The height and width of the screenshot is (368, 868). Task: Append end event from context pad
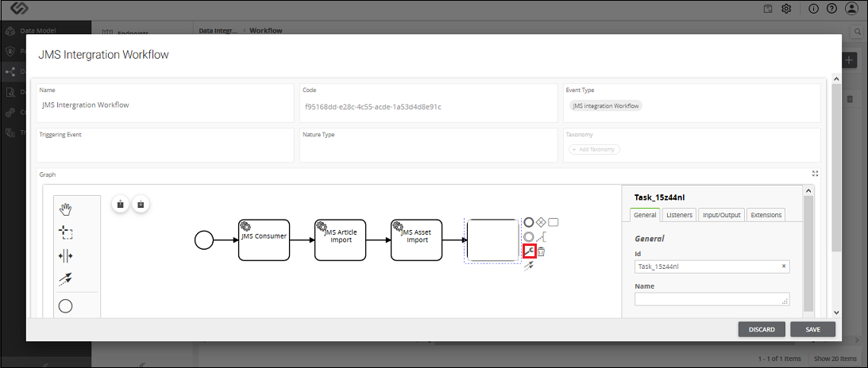click(x=529, y=223)
